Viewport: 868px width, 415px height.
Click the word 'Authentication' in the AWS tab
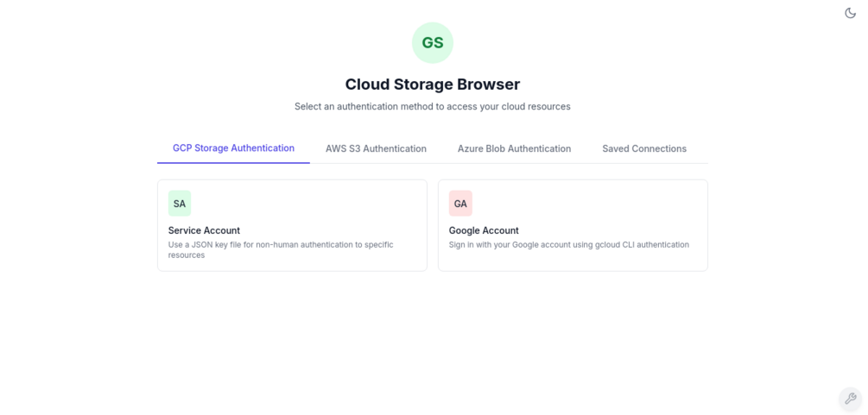click(x=396, y=148)
